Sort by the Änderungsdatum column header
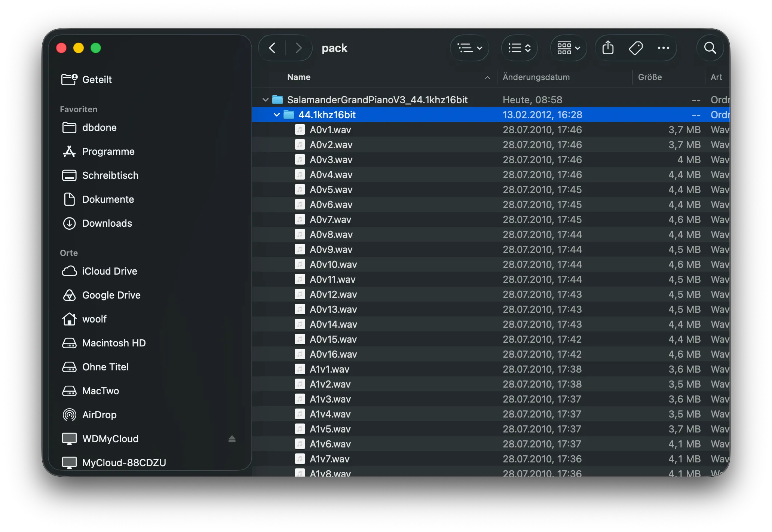 click(x=536, y=77)
